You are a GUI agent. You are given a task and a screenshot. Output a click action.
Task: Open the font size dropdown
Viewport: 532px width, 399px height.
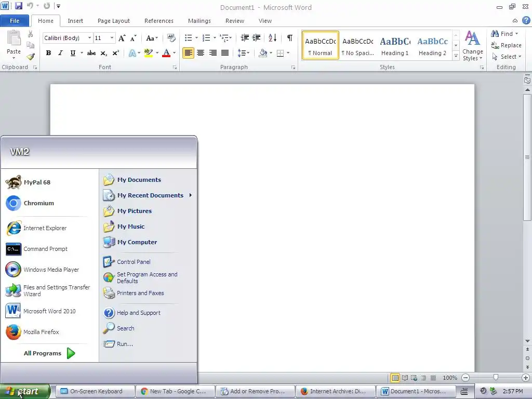pos(112,37)
